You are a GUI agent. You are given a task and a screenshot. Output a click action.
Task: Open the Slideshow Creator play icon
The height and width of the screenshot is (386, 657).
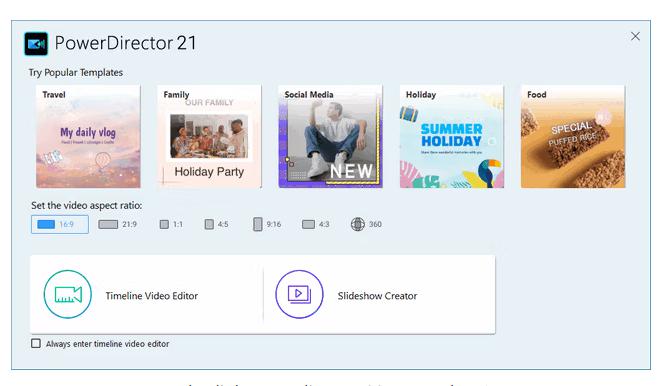(x=299, y=294)
